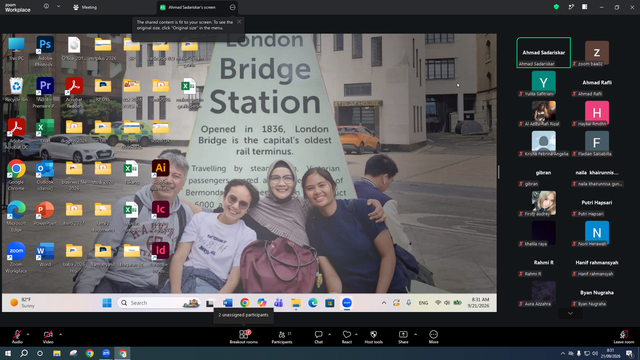Open the meeting info icon beside Workplace
This screenshot has height=360, width=640.
tap(46, 7)
